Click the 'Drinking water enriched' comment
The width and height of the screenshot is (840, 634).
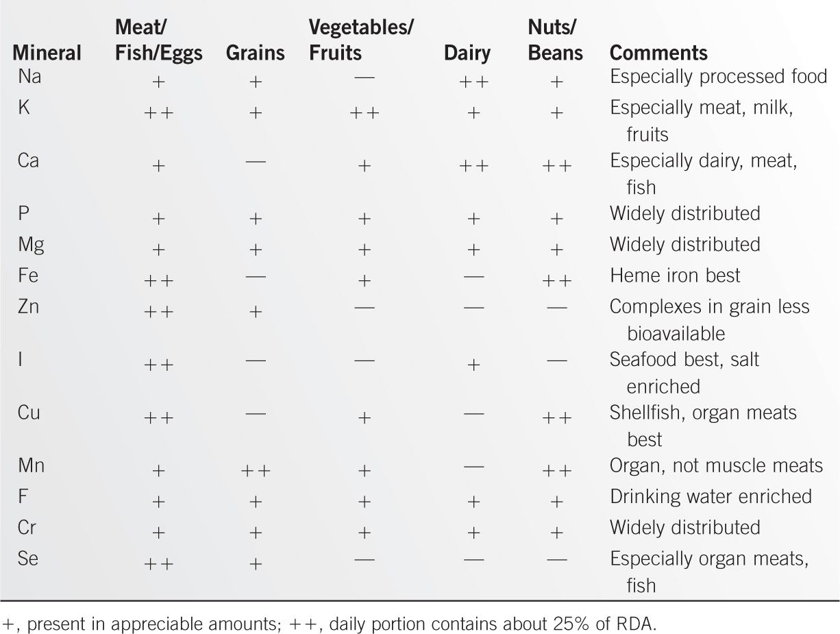(x=711, y=497)
